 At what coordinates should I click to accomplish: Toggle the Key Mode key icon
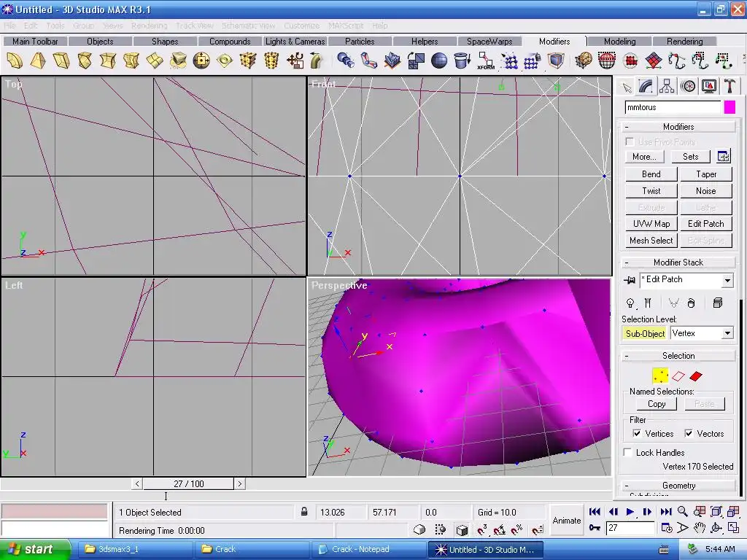[x=595, y=528]
